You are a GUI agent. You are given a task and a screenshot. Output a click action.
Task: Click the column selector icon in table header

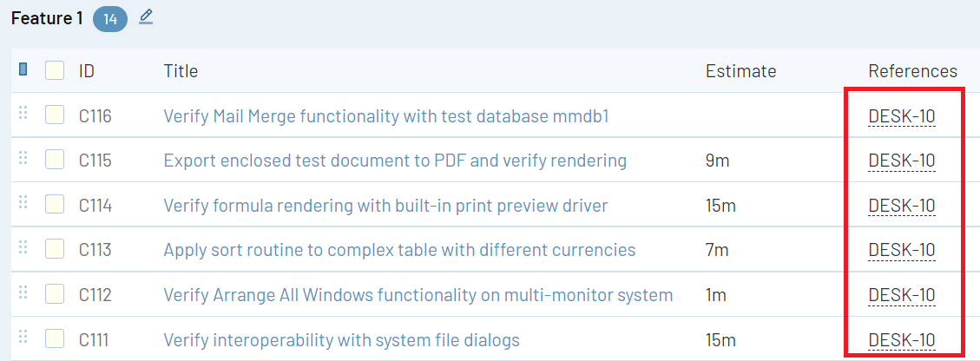23,69
